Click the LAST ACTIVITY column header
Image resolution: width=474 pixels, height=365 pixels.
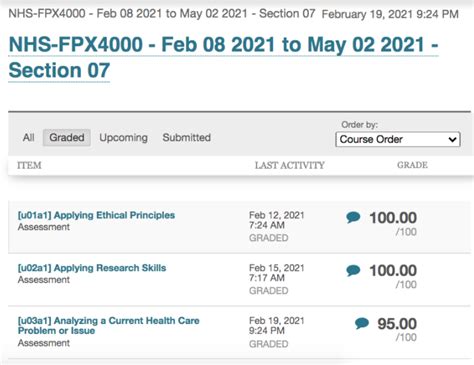[290, 165]
